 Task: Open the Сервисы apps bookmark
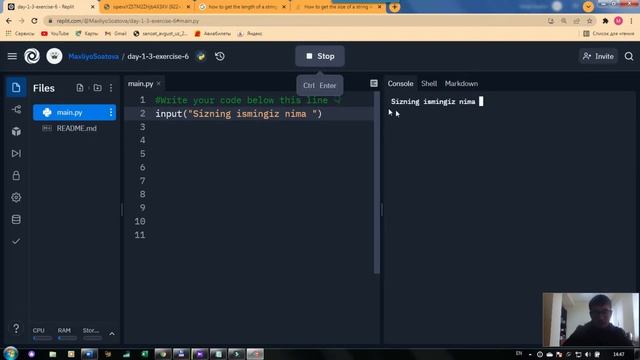[x=20, y=33]
